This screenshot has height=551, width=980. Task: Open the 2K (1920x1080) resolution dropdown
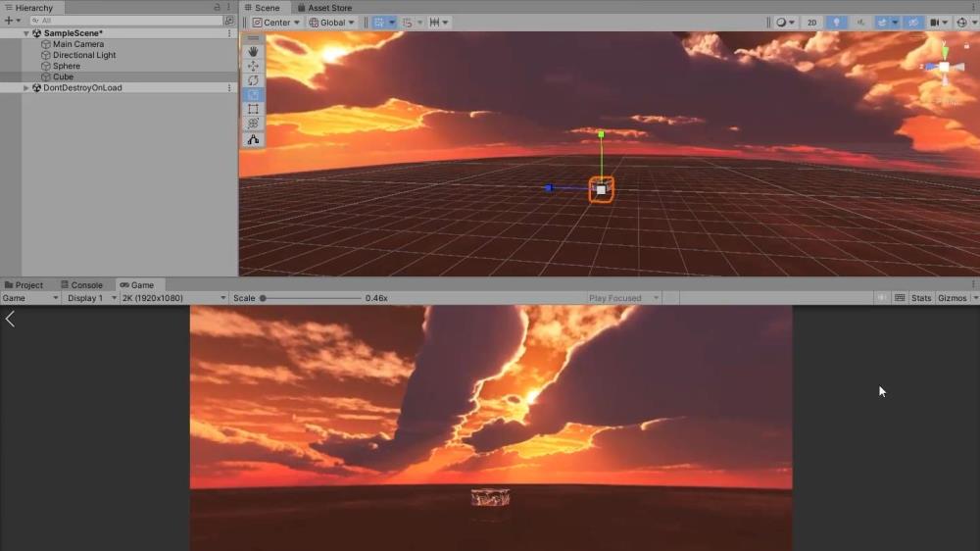[173, 298]
